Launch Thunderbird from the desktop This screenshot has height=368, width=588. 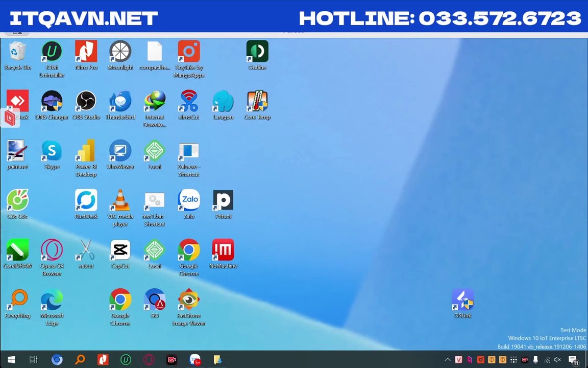tap(120, 105)
